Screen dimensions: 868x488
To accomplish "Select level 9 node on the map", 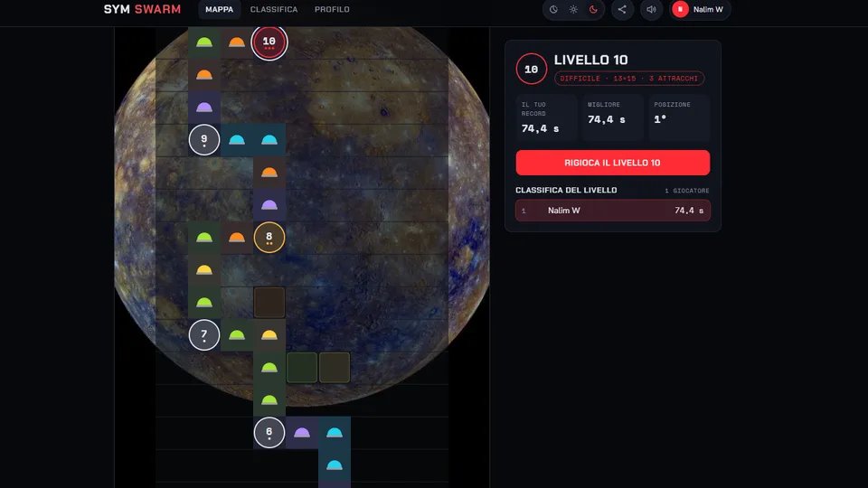I will point(204,140).
